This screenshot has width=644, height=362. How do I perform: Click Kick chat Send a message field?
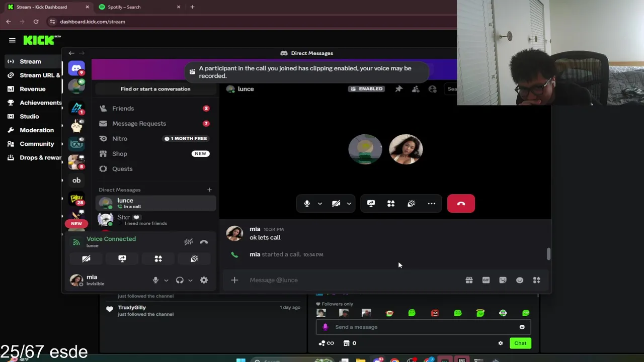[423, 327]
